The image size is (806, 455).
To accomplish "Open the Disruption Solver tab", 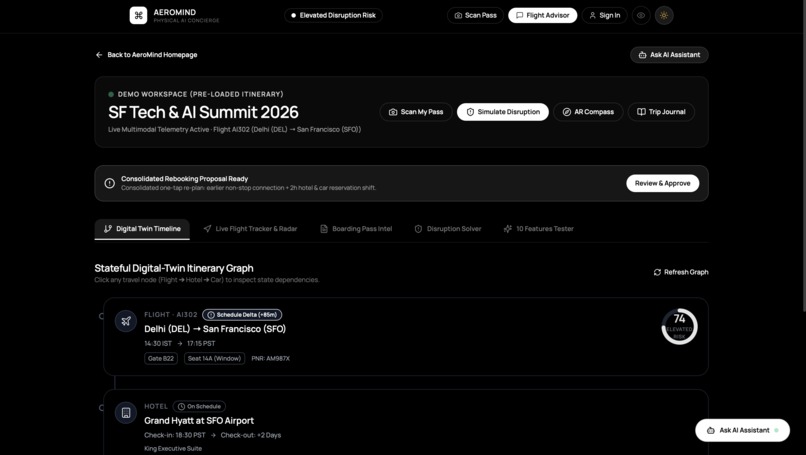I will [448, 229].
